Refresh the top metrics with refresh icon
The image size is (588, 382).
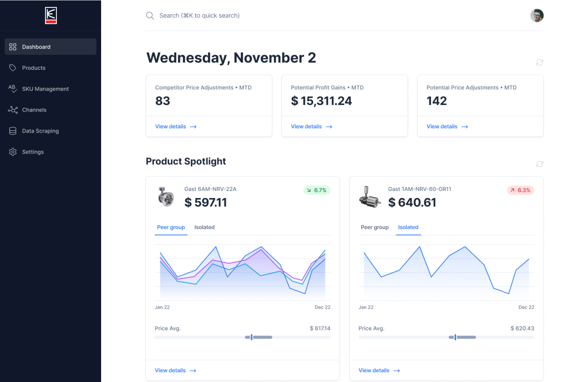(x=540, y=62)
